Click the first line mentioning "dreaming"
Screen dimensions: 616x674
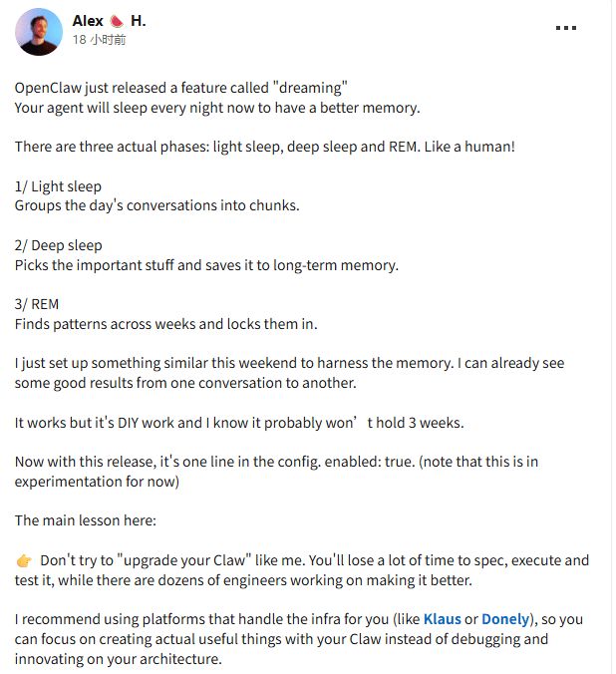coord(180,88)
